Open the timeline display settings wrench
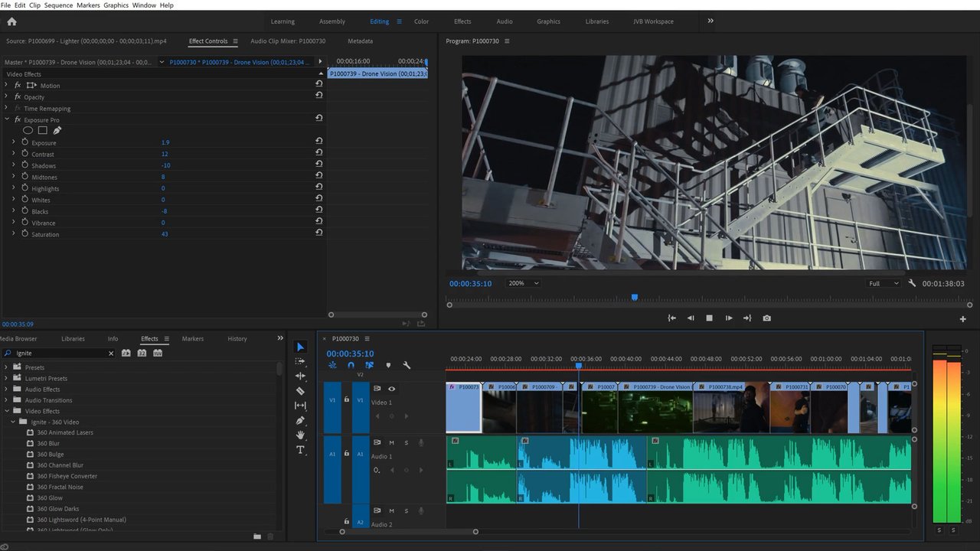The height and width of the screenshot is (551, 980). click(407, 365)
